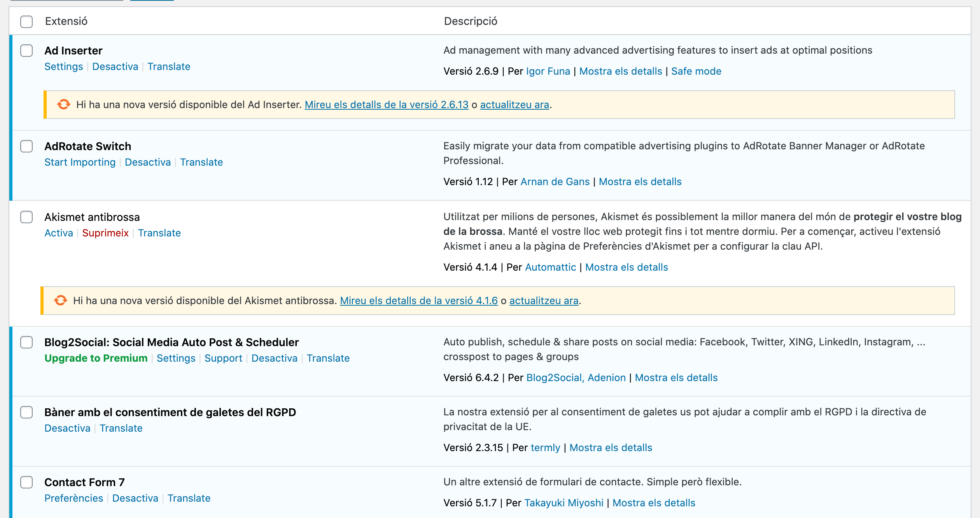This screenshot has width=980, height=518.
Task: Click the Descripció column header
Action: (x=471, y=21)
